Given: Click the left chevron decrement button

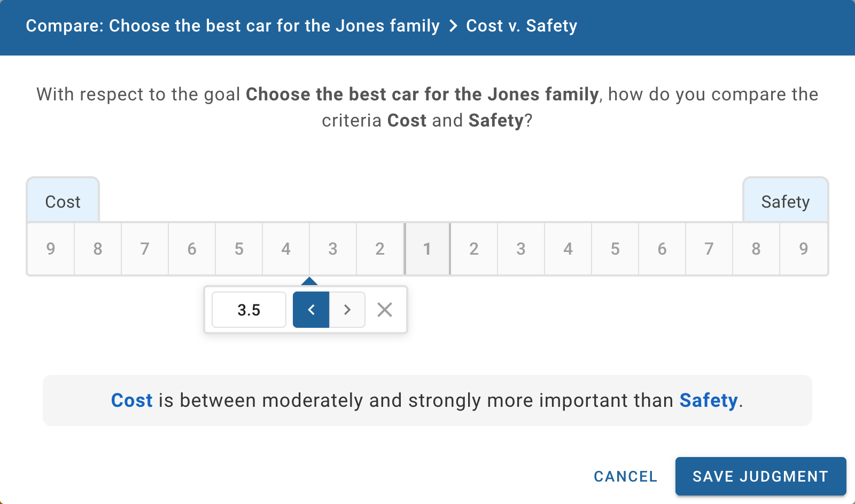Looking at the screenshot, I should (x=311, y=310).
